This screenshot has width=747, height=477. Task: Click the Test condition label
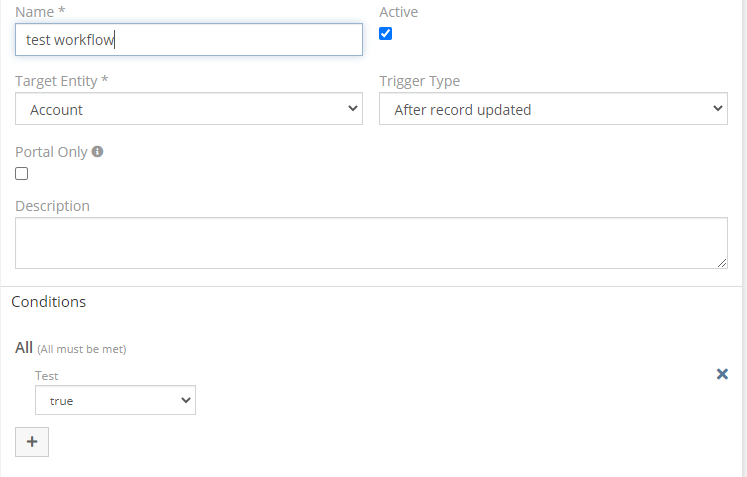[x=46, y=376]
